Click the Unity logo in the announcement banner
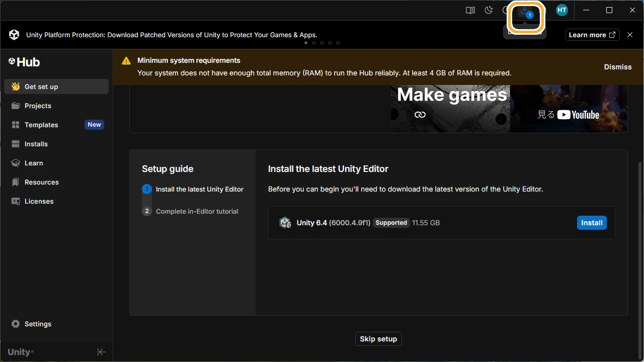644x362 pixels. 14,35
